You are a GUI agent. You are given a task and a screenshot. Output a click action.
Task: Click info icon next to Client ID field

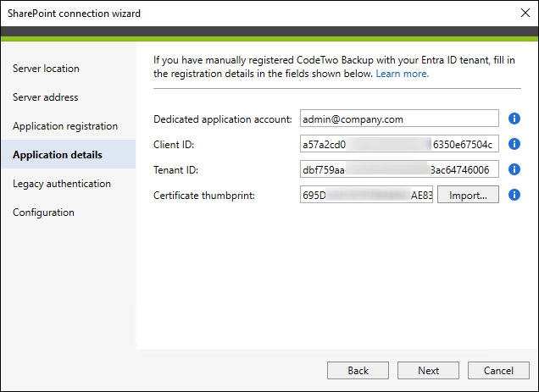[514, 144]
